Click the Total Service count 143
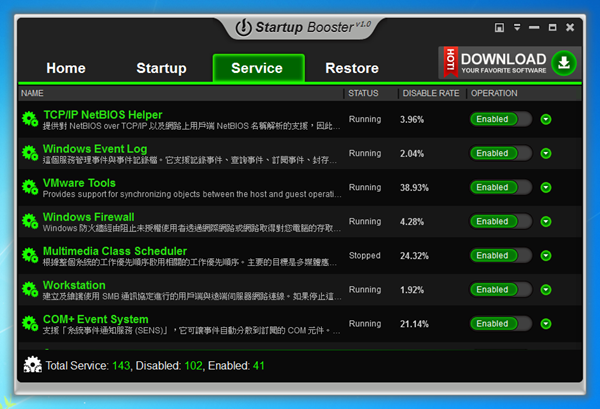600x409 pixels. [121, 365]
